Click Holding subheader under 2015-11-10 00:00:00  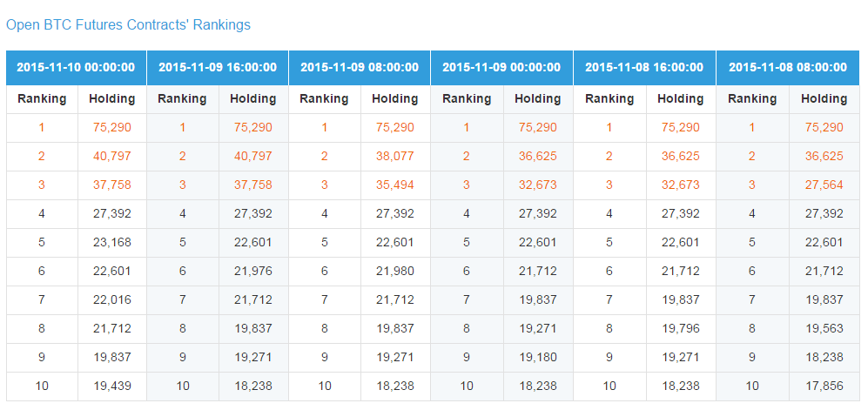111,99
